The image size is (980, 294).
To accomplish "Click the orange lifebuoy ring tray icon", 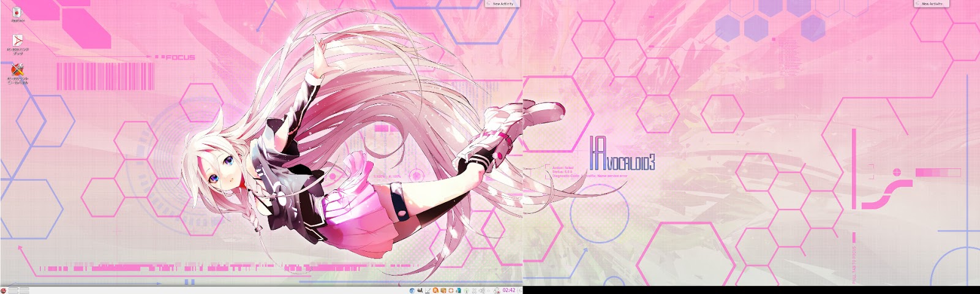I will click(x=451, y=290).
